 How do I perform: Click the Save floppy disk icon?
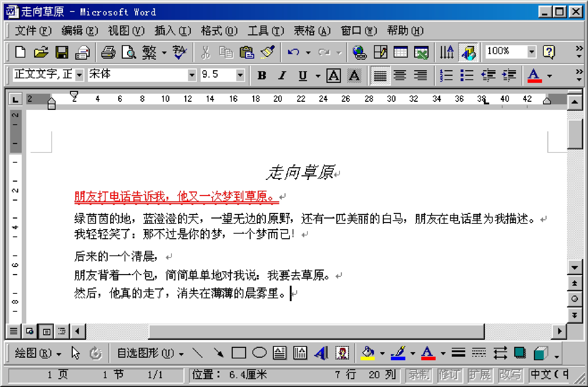coord(62,53)
